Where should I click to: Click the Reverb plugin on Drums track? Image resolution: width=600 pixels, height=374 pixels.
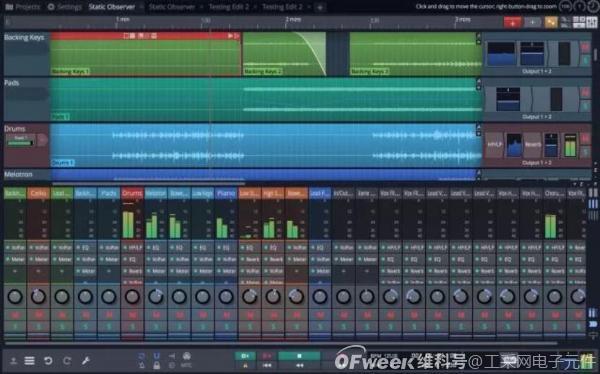coord(533,145)
